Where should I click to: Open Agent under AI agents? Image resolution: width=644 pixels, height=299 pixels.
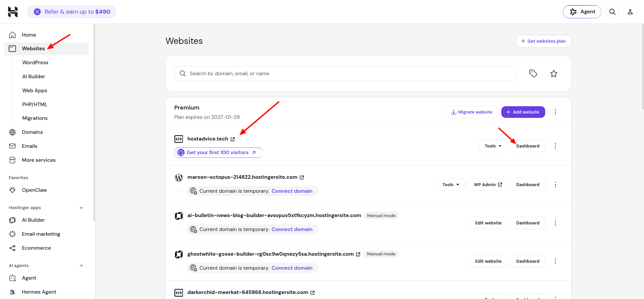click(x=29, y=278)
